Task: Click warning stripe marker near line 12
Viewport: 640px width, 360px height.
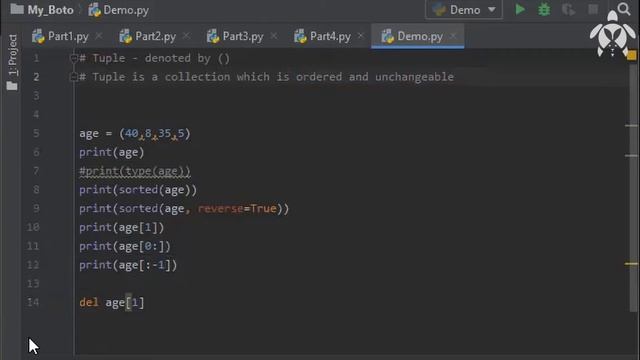Action: 631,264
